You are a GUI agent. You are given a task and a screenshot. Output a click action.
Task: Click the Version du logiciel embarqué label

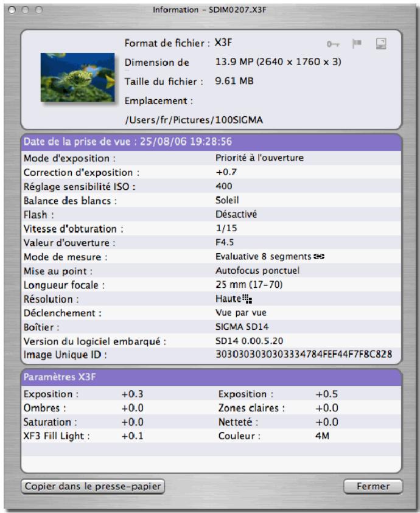click(95, 341)
